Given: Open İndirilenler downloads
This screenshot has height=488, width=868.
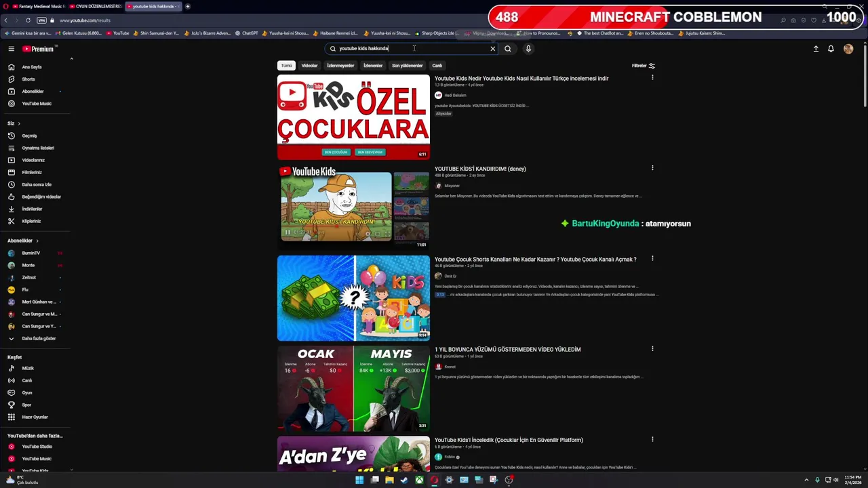Looking at the screenshot, I should (32, 209).
